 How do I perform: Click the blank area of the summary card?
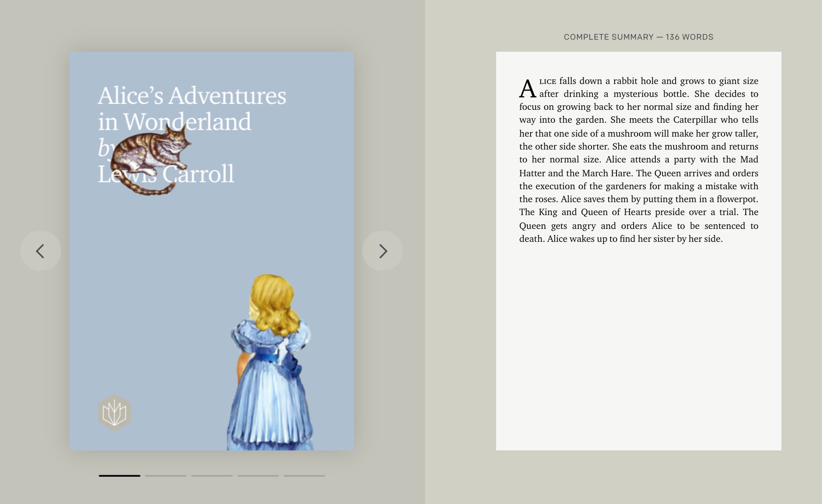pyautogui.click(x=638, y=351)
